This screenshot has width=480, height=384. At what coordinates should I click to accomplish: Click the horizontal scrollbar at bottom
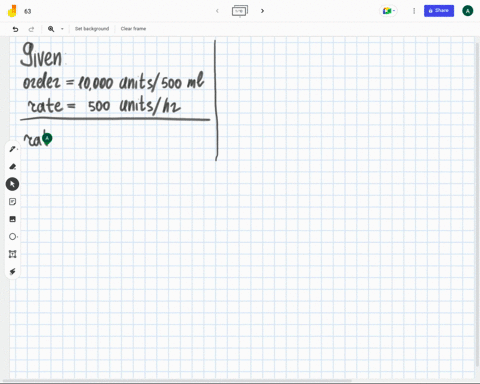[177, 380]
